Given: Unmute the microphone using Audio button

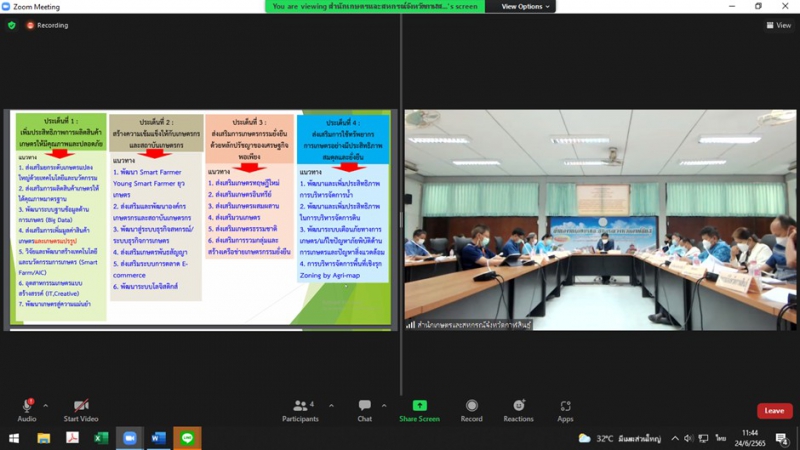Looking at the screenshot, I should (x=27, y=408).
